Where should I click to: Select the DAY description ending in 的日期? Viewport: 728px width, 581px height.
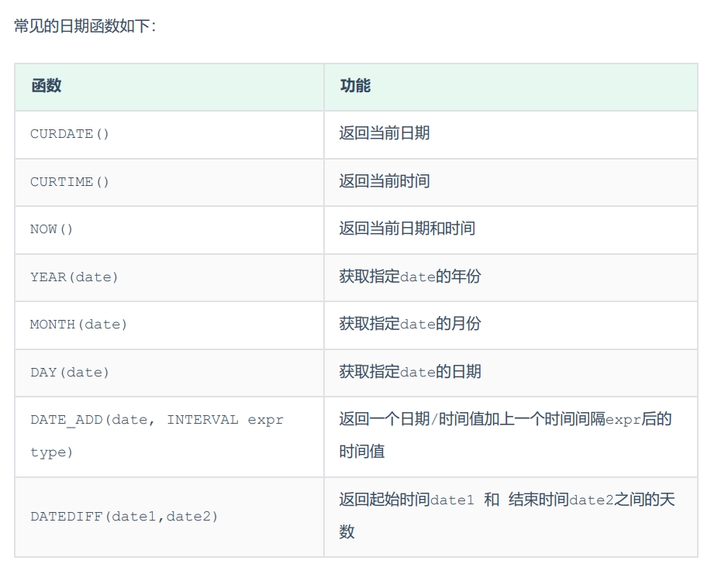pos(409,372)
